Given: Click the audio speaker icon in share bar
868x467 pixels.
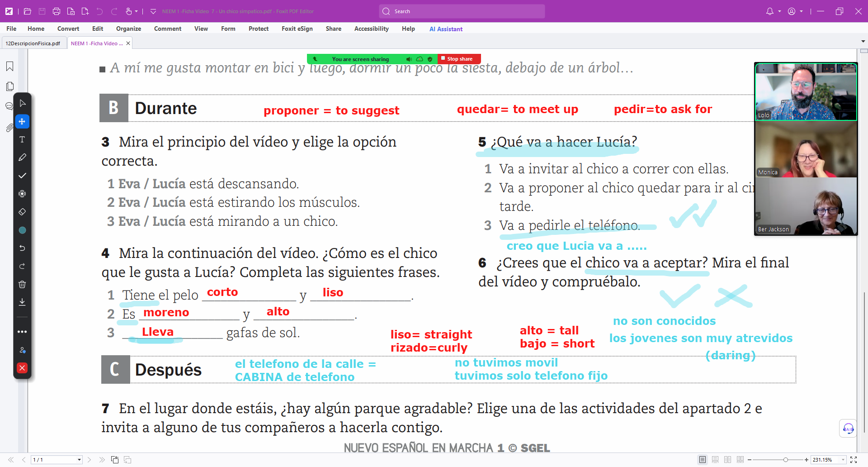Looking at the screenshot, I should 409,59.
